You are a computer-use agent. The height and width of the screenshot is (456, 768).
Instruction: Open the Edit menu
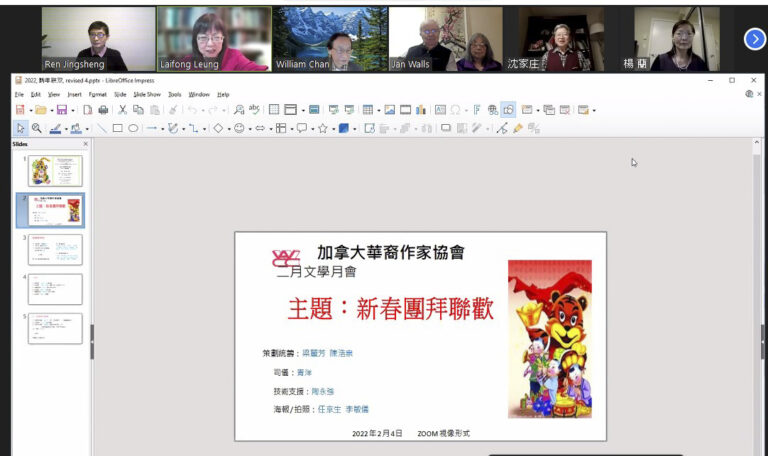tap(36, 95)
